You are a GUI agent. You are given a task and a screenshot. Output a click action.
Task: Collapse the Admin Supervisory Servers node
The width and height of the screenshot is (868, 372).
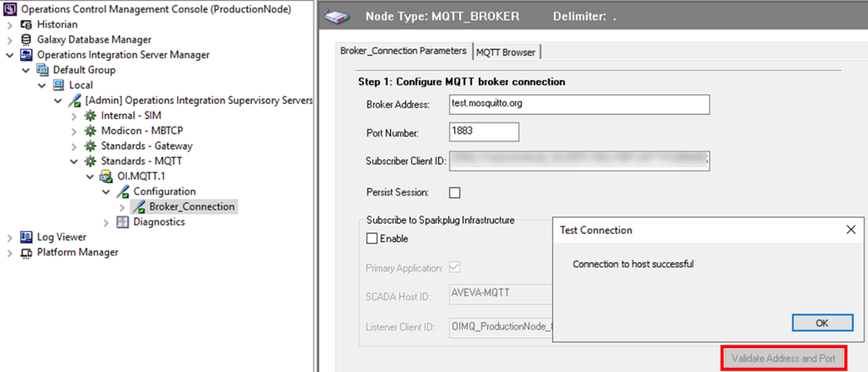click(58, 100)
